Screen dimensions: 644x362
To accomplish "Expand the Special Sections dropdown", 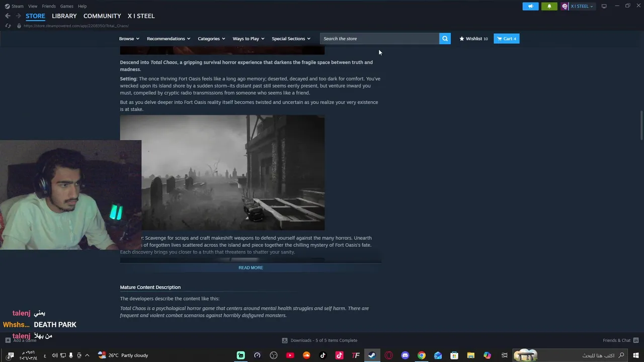I will [x=291, y=39].
